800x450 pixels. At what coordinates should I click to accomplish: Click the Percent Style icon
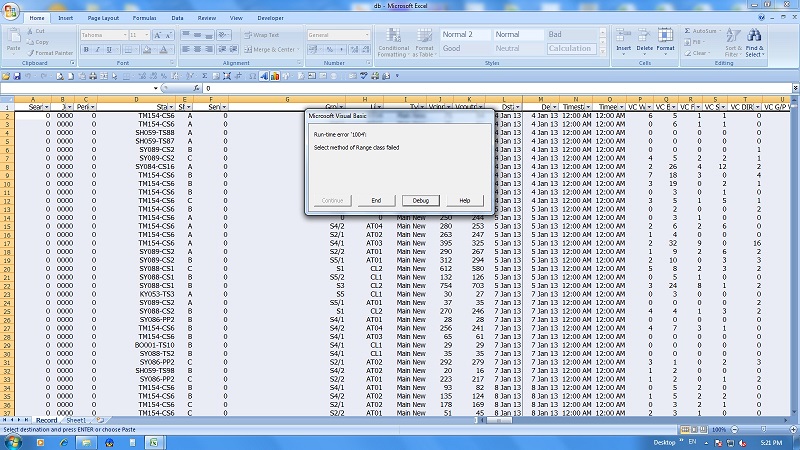point(330,49)
